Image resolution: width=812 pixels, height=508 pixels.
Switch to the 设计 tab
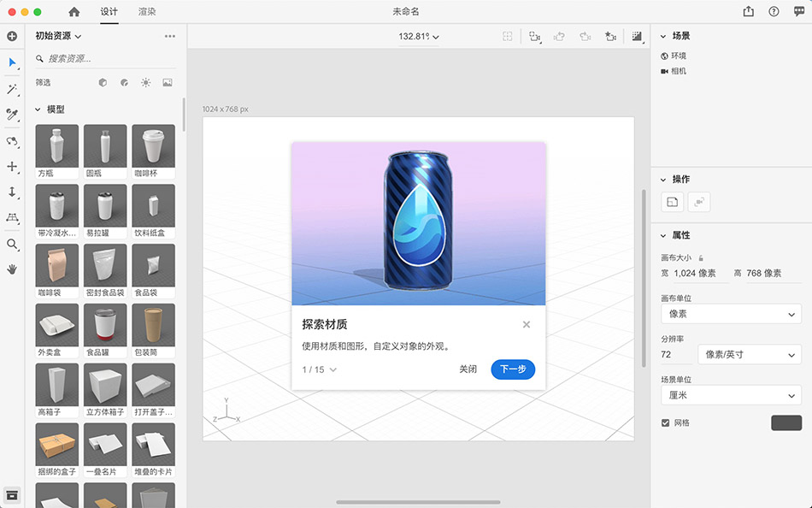pos(109,12)
